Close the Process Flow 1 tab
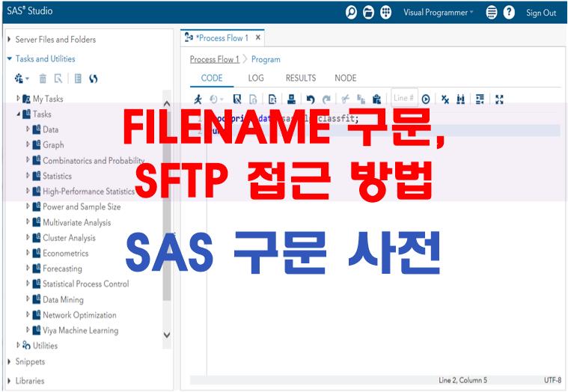The image size is (568, 392). tap(258, 37)
